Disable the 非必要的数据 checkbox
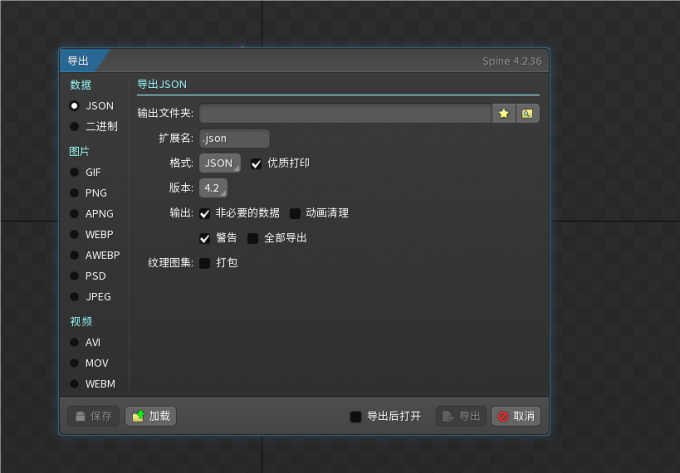Screen dimensions: 680x473 [205, 213]
